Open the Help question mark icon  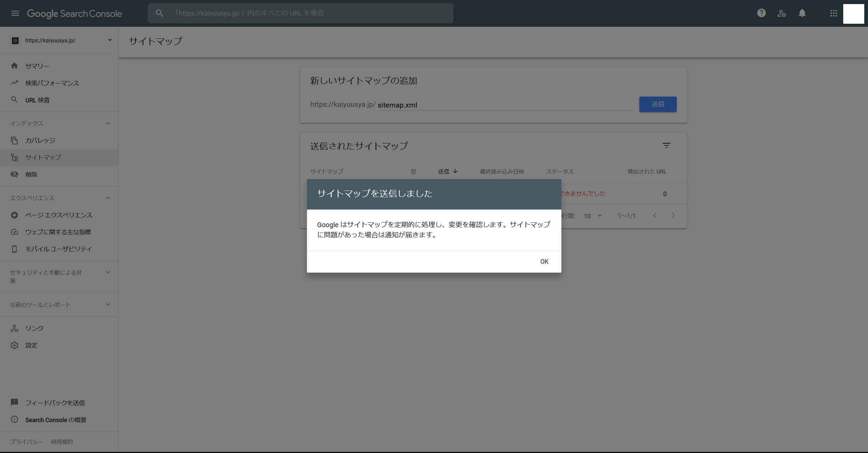point(761,13)
